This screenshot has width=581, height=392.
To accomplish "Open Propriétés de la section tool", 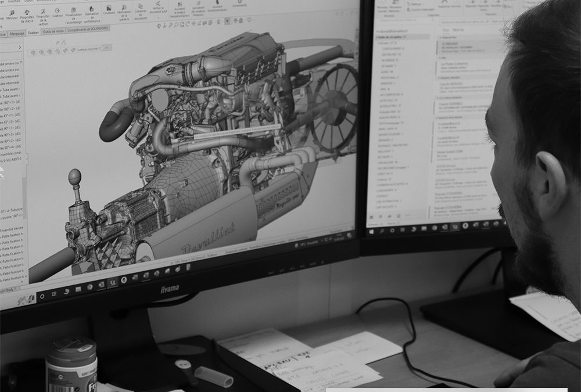I will [x=42, y=17].
